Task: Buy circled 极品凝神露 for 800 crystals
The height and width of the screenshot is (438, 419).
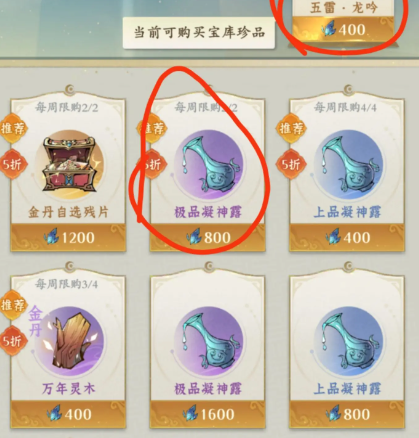Action: tap(208, 237)
